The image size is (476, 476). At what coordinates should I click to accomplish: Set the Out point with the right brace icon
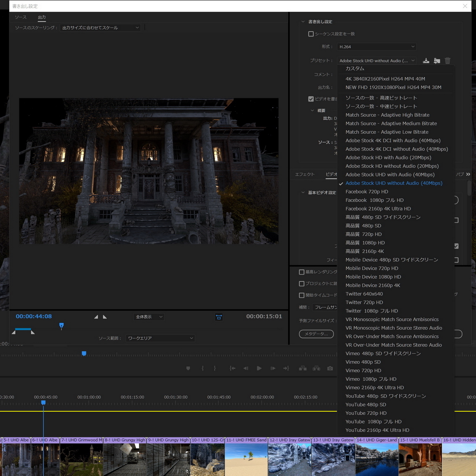coord(215,368)
